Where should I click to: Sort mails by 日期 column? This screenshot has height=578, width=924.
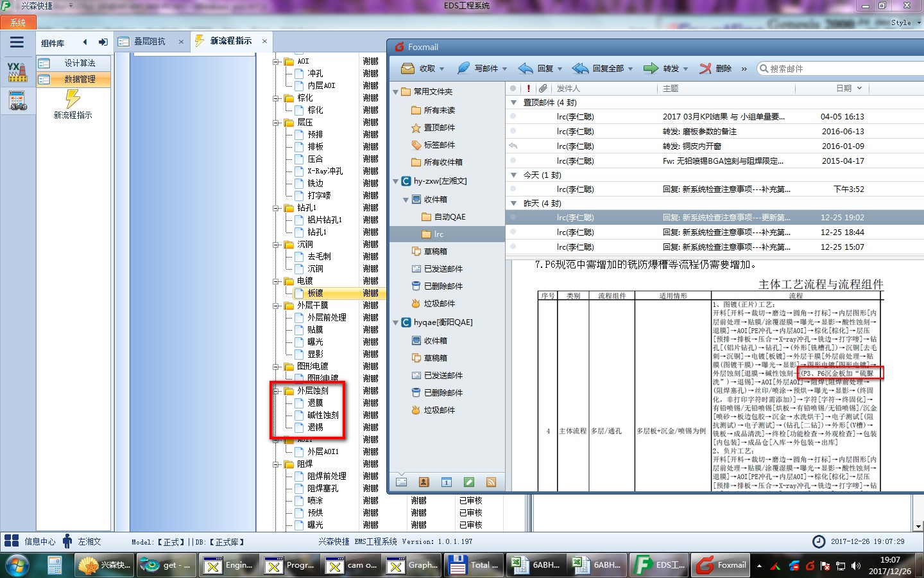coord(844,89)
